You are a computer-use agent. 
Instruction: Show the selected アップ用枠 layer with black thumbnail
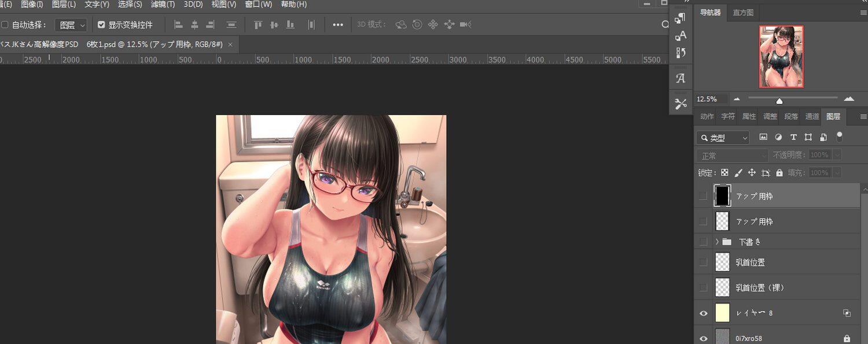[x=703, y=196]
